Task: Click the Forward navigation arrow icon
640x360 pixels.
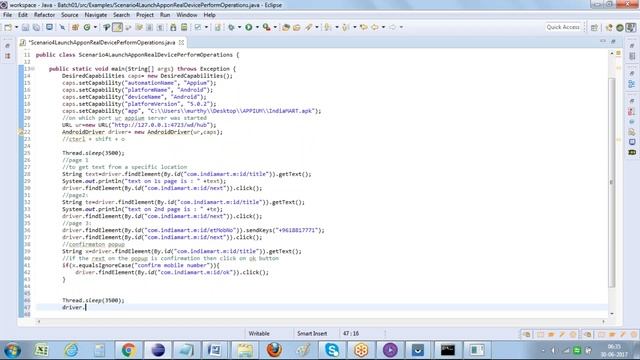Action: tap(393, 27)
